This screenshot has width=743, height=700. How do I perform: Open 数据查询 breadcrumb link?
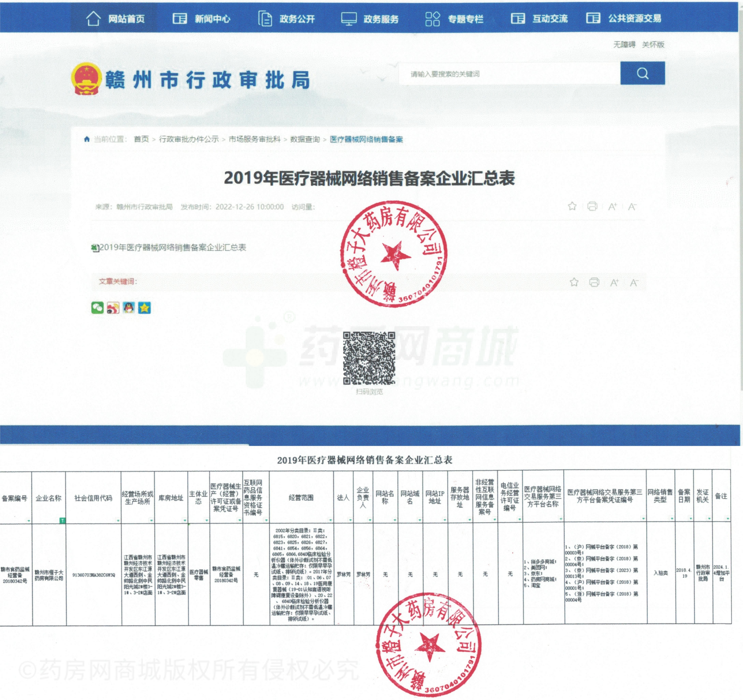pos(305,139)
